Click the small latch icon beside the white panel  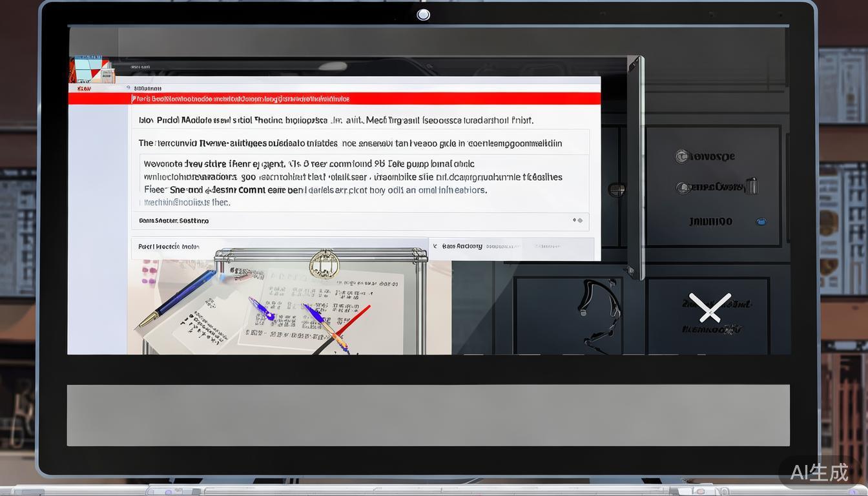(x=617, y=189)
